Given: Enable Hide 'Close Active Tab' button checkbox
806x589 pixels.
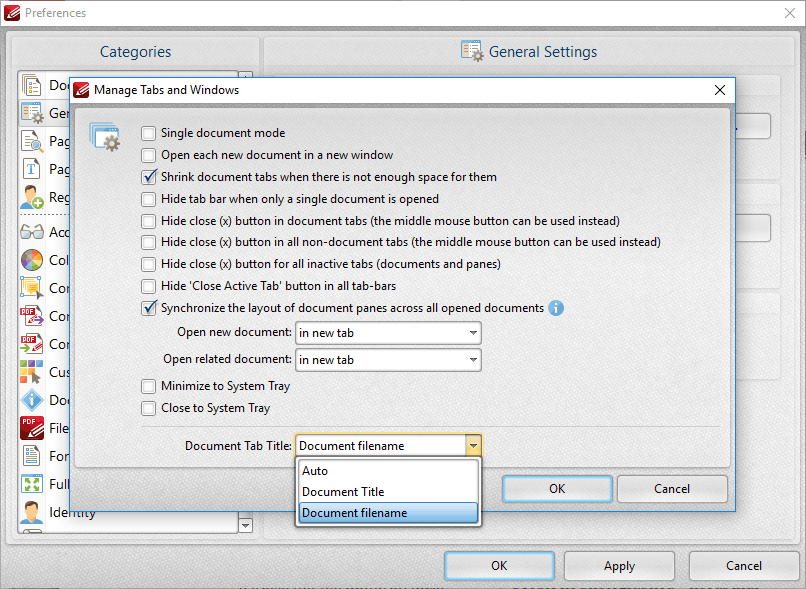Looking at the screenshot, I should point(149,286).
